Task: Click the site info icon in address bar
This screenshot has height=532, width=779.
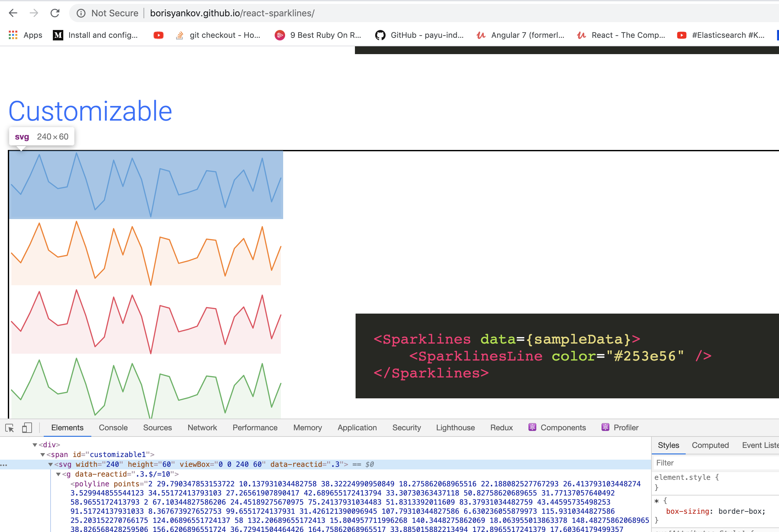Action: pyautogui.click(x=81, y=13)
